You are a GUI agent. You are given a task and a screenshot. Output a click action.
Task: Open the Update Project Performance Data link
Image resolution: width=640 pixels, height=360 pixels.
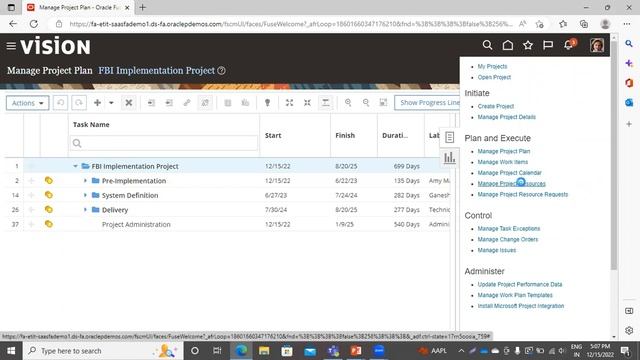520,284
